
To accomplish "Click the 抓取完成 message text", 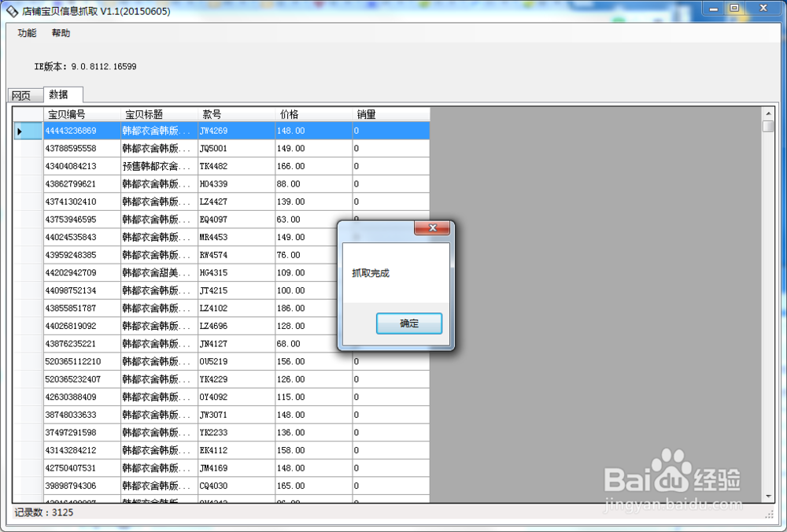I will 371,273.
